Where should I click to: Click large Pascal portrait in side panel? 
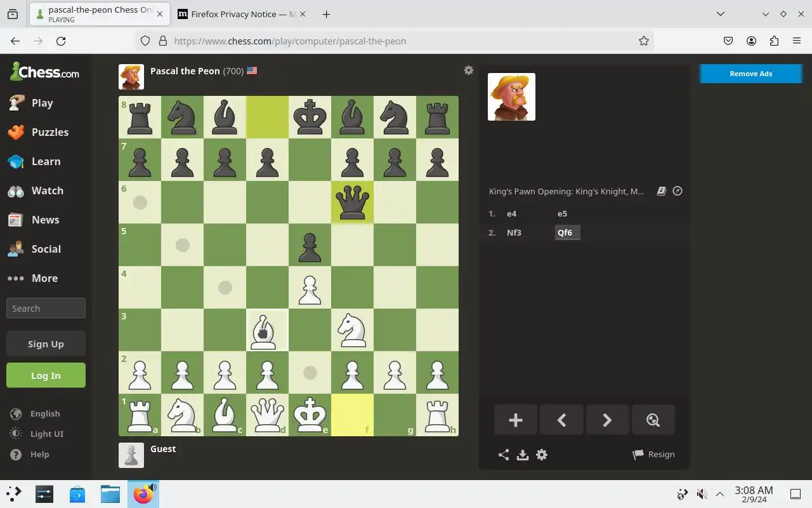[511, 97]
